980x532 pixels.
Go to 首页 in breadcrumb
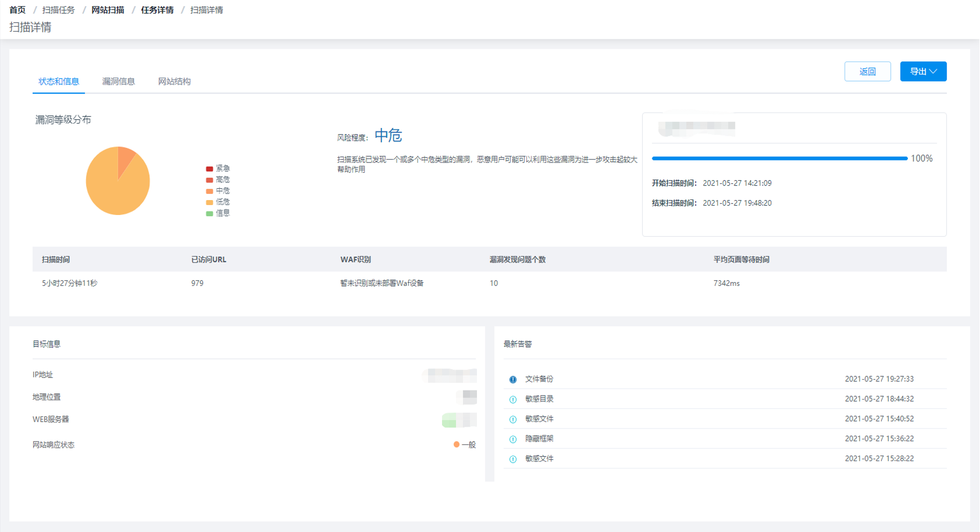click(x=17, y=10)
